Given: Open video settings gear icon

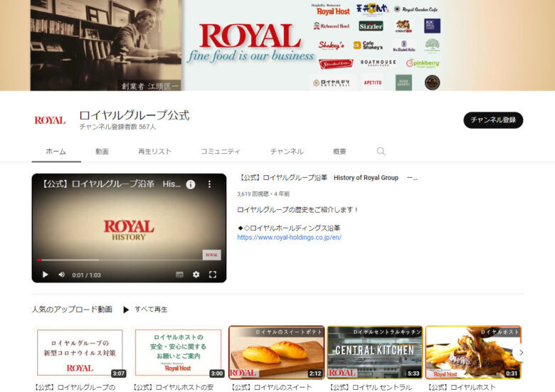Looking at the screenshot, I should pyautogui.click(x=196, y=275).
